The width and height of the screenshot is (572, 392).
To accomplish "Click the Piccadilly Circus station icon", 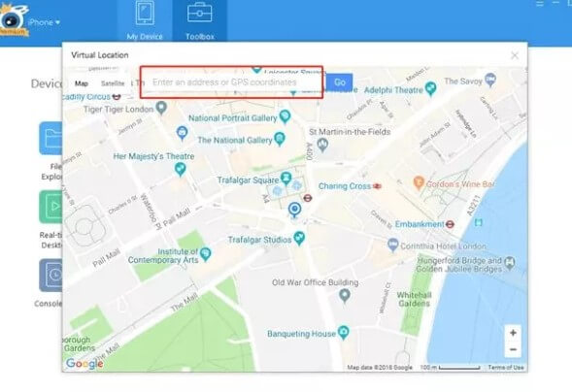I will coord(117,96).
